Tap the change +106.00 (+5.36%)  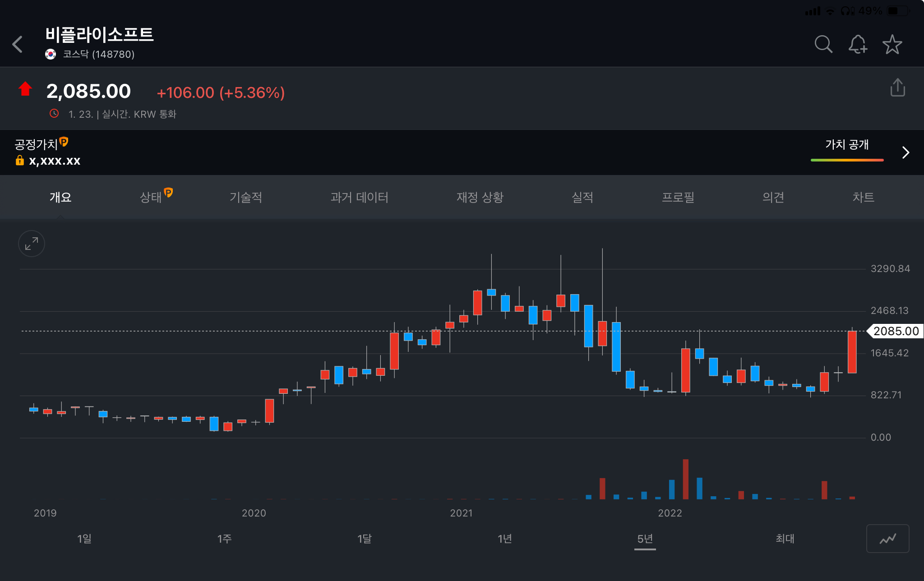221,92
